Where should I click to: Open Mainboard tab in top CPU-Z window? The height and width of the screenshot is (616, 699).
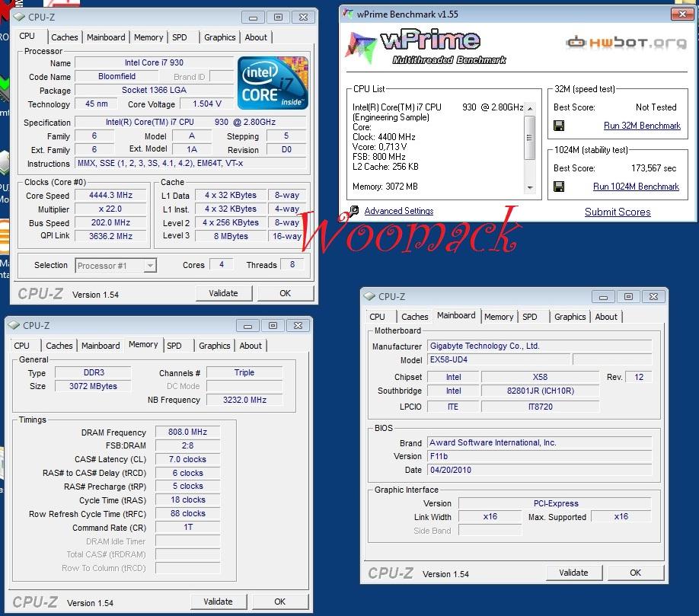[x=106, y=37]
